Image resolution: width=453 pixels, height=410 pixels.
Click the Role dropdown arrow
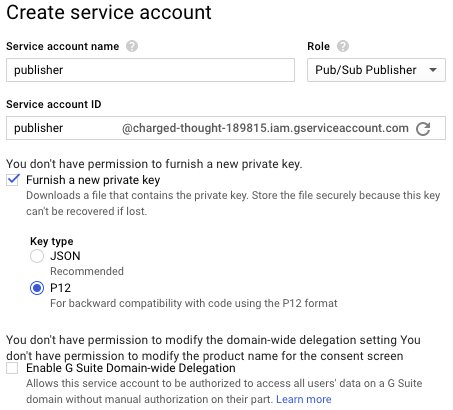point(433,70)
